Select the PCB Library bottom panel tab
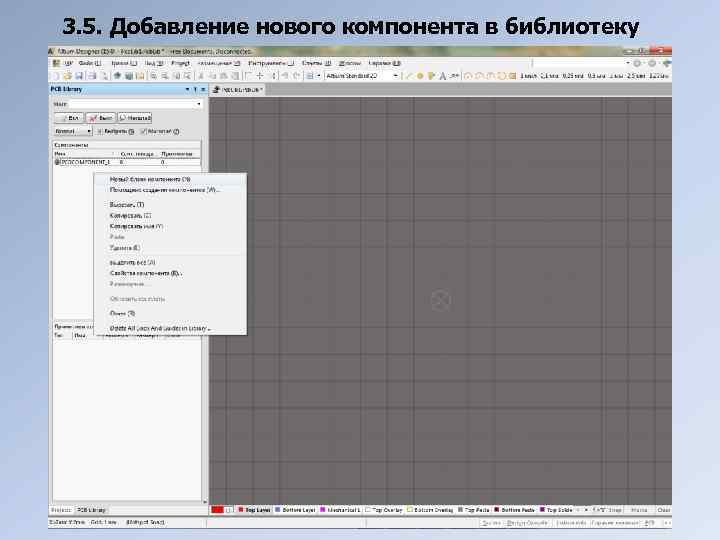The width and height of the screenshot is (720, 540). point(91,510)
